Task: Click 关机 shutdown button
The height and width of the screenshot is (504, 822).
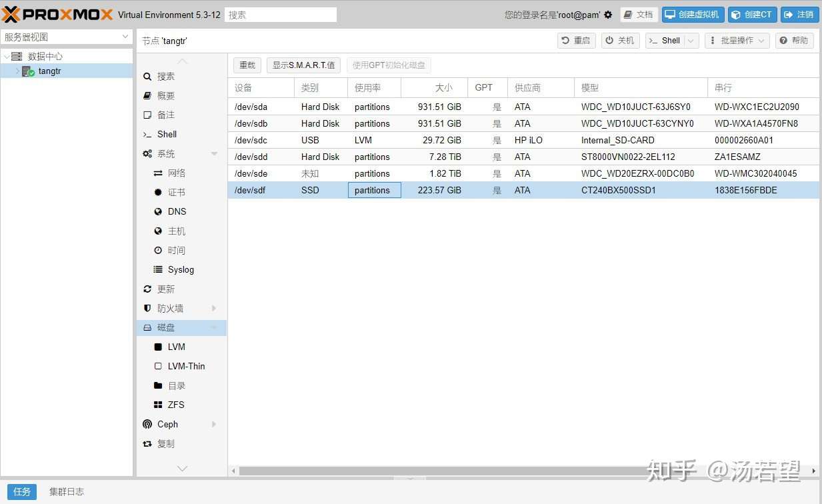Action: click(x=620, y=41)
